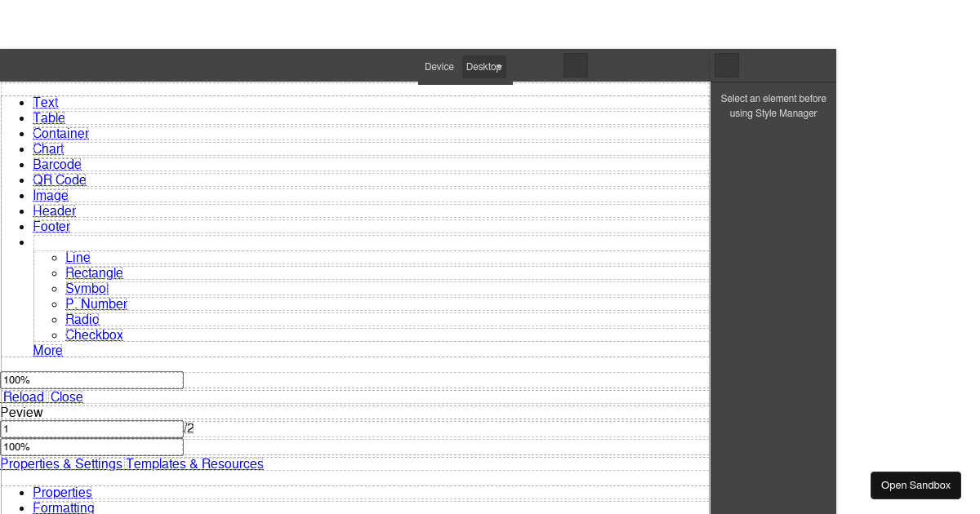
Task: Click the Reload link
Action: pos(24,397)
